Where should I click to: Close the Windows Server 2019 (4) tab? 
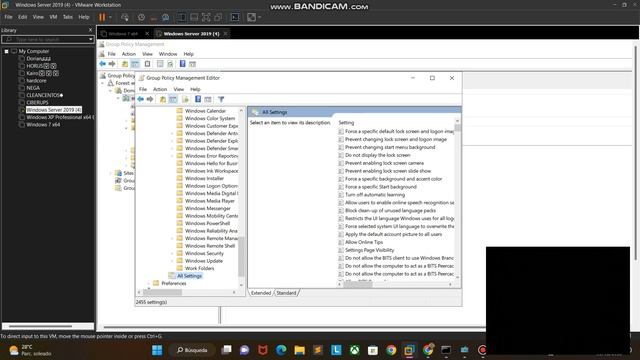pyautogui.click(x=225, y=34)
